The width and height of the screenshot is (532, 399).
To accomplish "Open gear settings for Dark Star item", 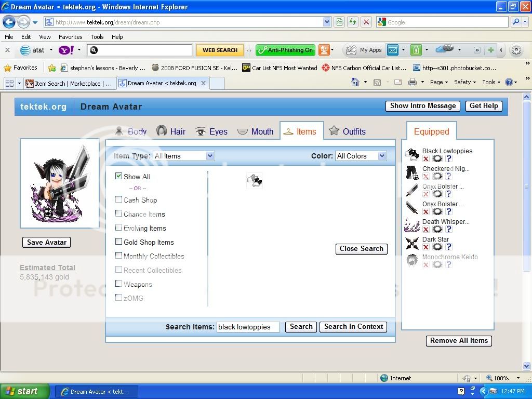I will pos(437,247).
